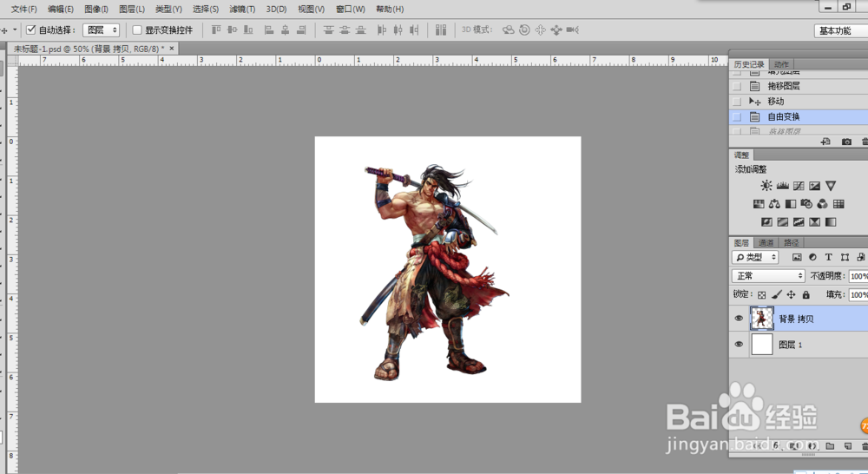Click the Align left edges icon
The height and width of the screenshot is (474, 868).
(x=269, y=30)
